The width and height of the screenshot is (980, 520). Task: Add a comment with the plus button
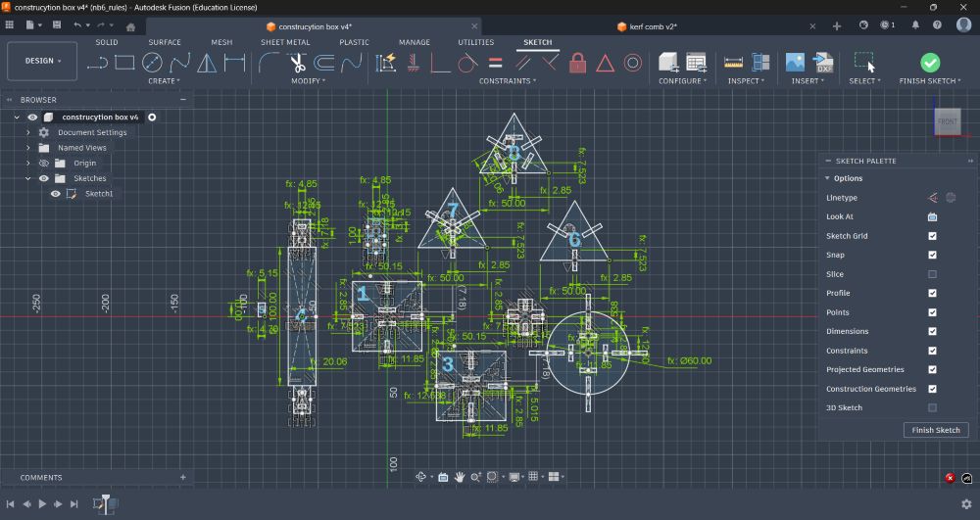[183, 478]
